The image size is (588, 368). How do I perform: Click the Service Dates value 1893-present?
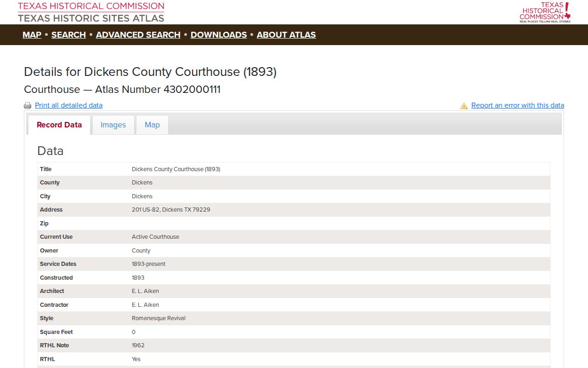[148, 264]
